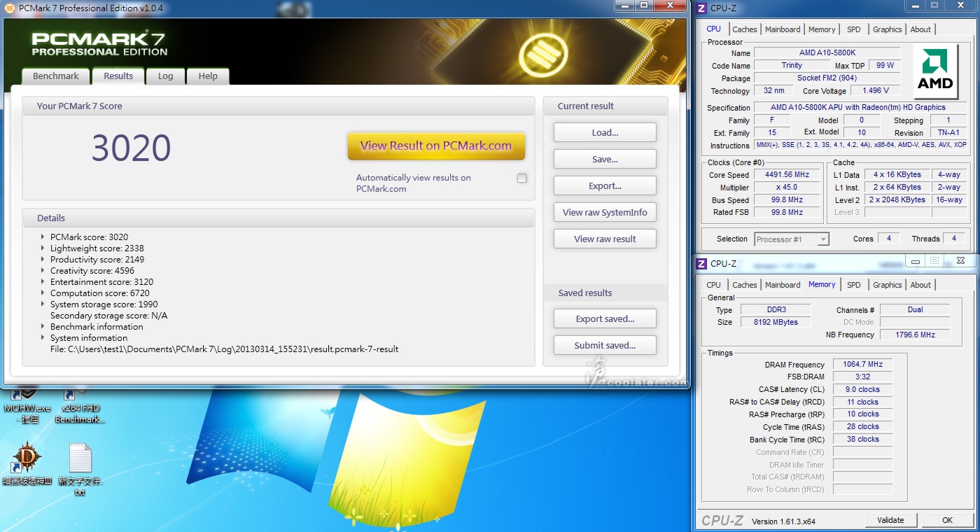Select About tab in CPU-Z Memory window

click(x=920, y=285)
